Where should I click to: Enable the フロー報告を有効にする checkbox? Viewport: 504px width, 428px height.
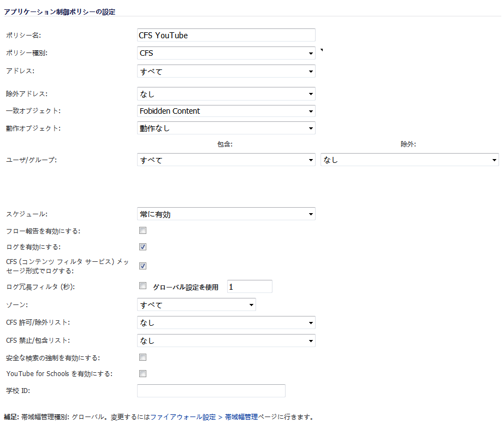pos(143,231)
